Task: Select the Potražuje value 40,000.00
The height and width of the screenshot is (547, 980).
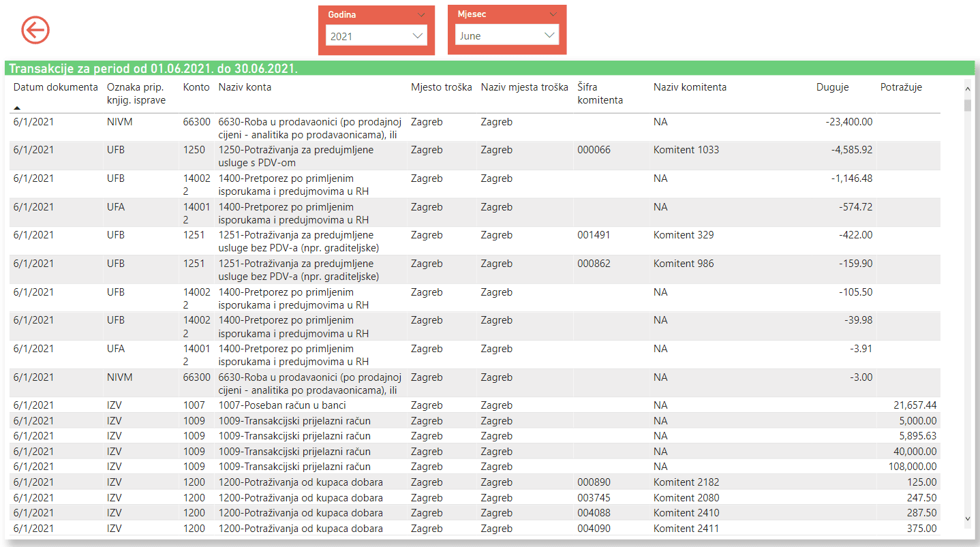Action: click(915, 452)
